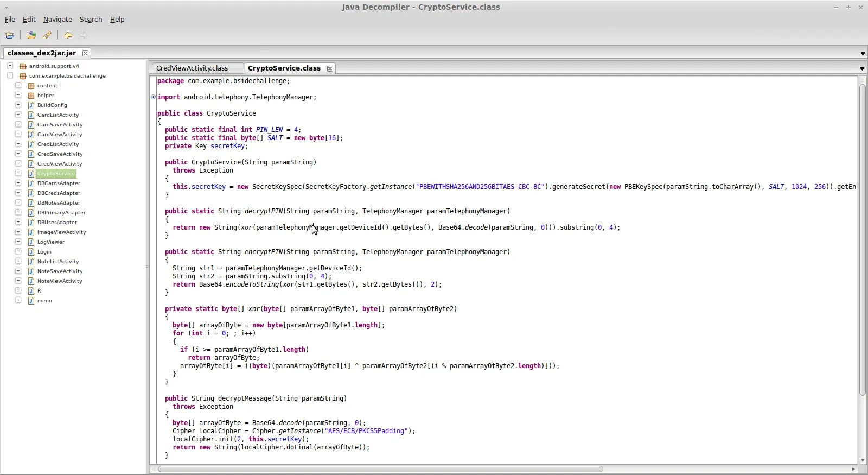This screenshot has height=475, width=868.
Task: Click the R class icon
Action: (31, 291)
